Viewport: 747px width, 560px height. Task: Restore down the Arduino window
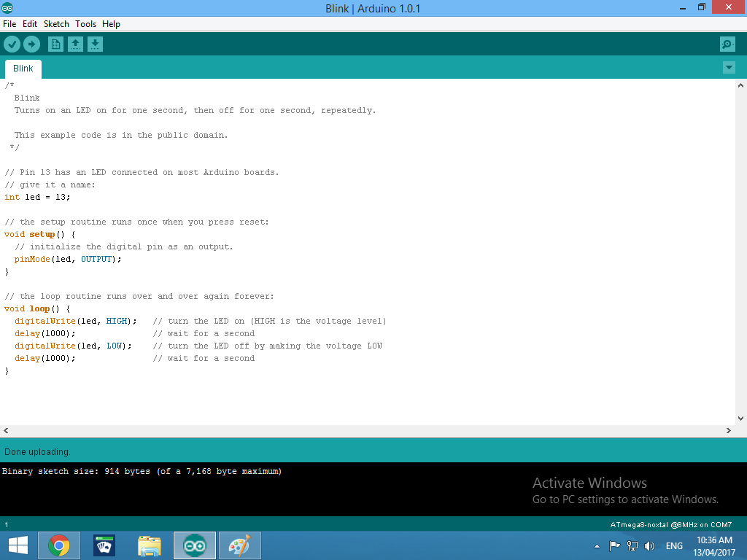click(701, 7)
